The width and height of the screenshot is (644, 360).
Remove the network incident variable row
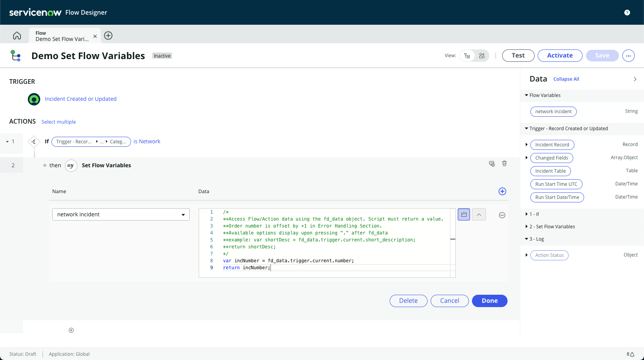point(502,215)
